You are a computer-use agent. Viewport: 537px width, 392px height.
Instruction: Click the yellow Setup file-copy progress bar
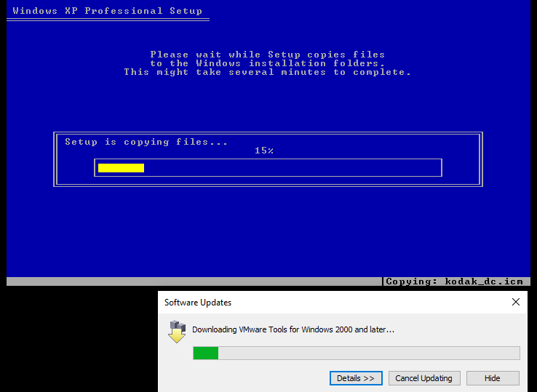(x=268, y=168)
